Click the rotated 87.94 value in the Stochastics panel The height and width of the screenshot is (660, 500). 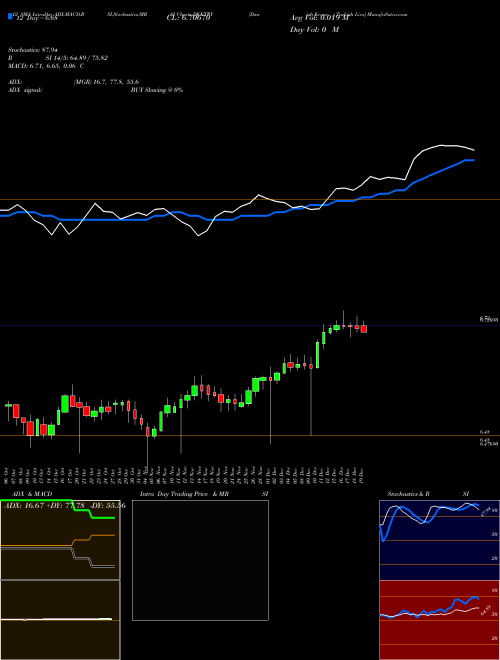point(485,511)
